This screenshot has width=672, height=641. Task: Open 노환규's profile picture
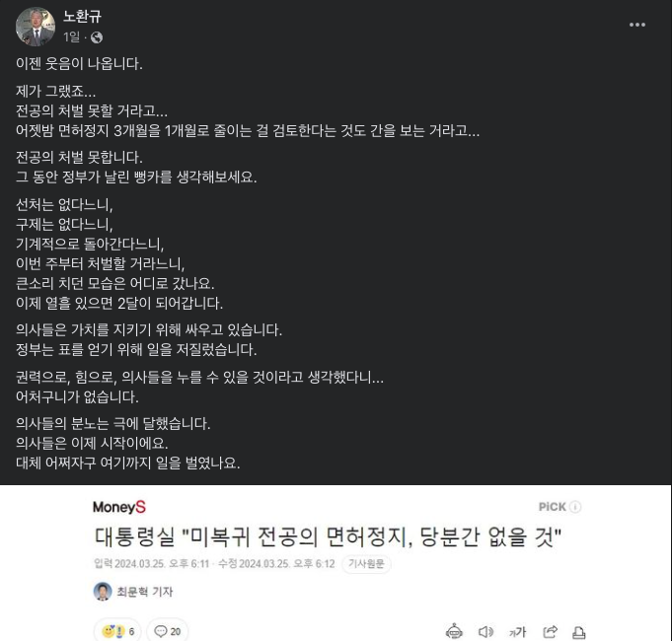(36, 26)
